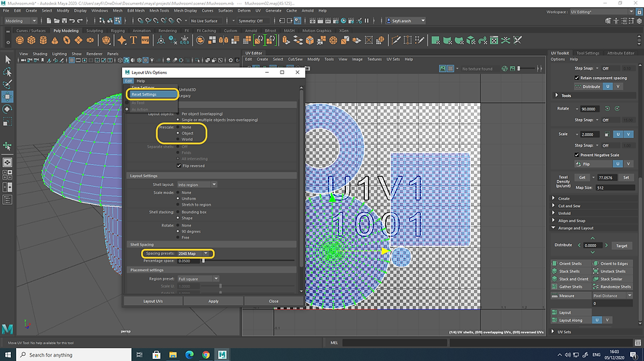Activate the Select tool arrow
Image resolution: width=644 pixels, height=361 pixels.
pyautogui.click(x=7, y=60)
